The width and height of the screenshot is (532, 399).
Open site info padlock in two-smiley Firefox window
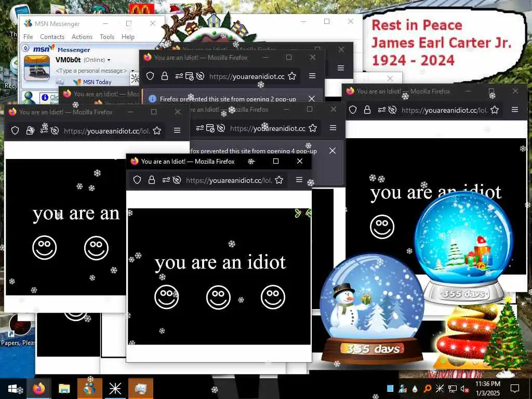pos(30,130)
